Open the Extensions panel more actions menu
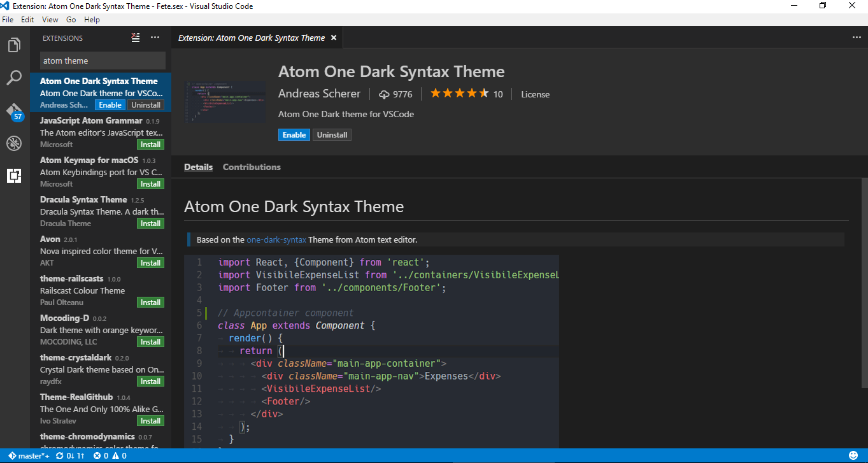868x463 pixels. (155, 38)
